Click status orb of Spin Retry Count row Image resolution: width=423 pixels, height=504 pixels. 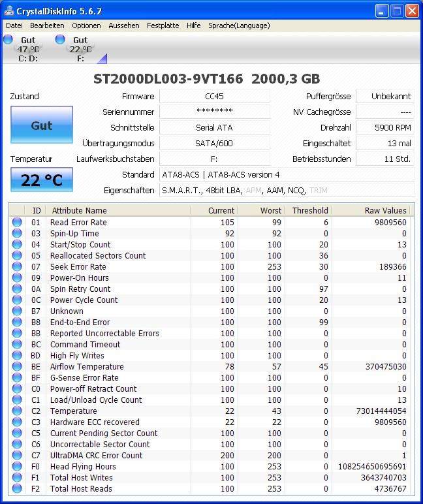(17, 289)
